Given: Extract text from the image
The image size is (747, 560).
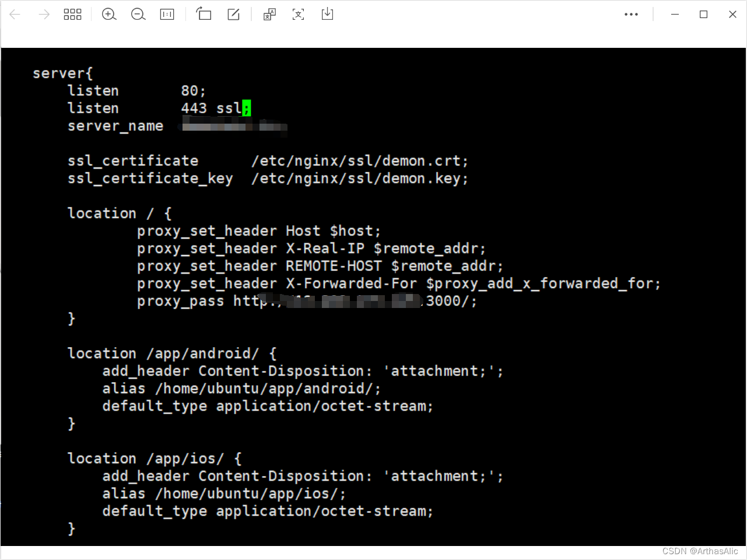Looking at the screenshot, I should tap(298, 14).
